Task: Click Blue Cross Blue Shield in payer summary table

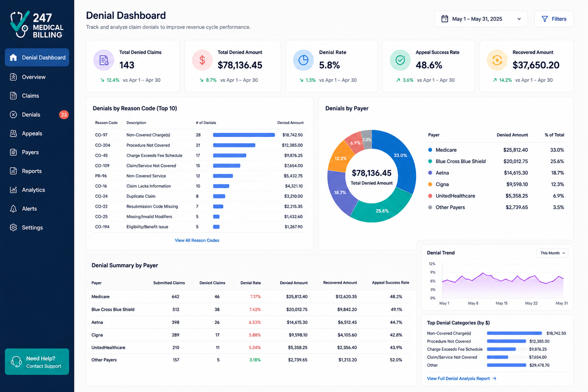Action: [113, 309]
